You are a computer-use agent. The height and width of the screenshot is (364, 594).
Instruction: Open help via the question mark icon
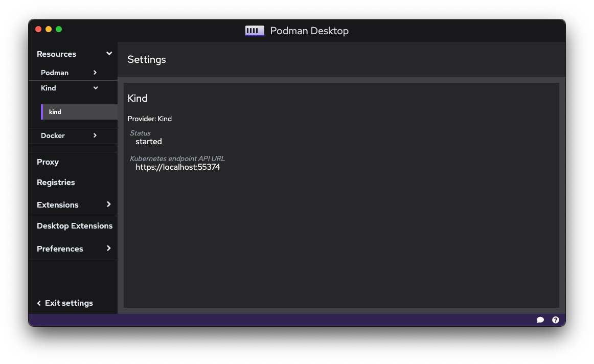(556, 320)
